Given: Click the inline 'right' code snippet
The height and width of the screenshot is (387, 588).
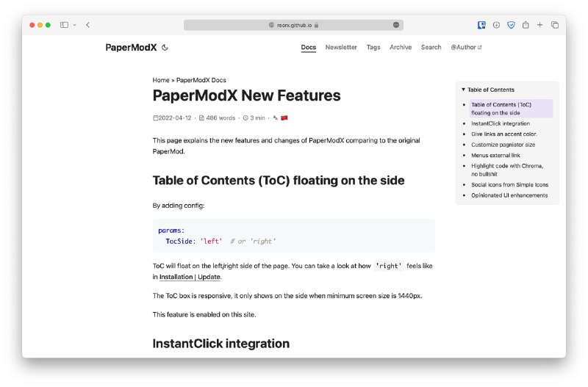Looking at the screenshot, I should click(x=389, y=266).
